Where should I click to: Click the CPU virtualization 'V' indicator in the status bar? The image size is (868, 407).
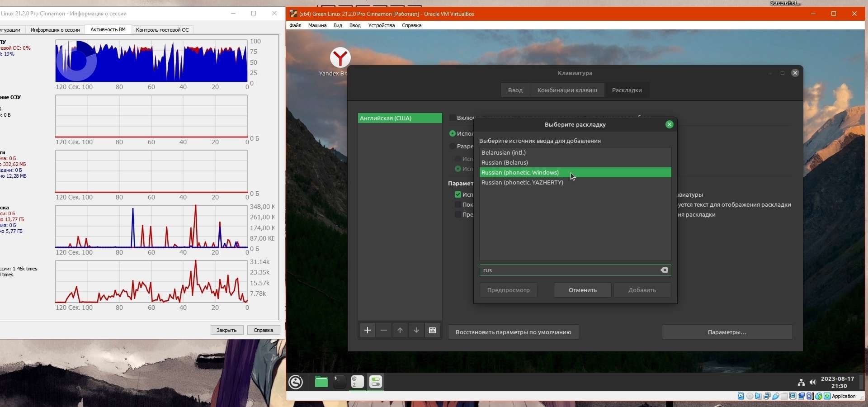tap(810, 396)
